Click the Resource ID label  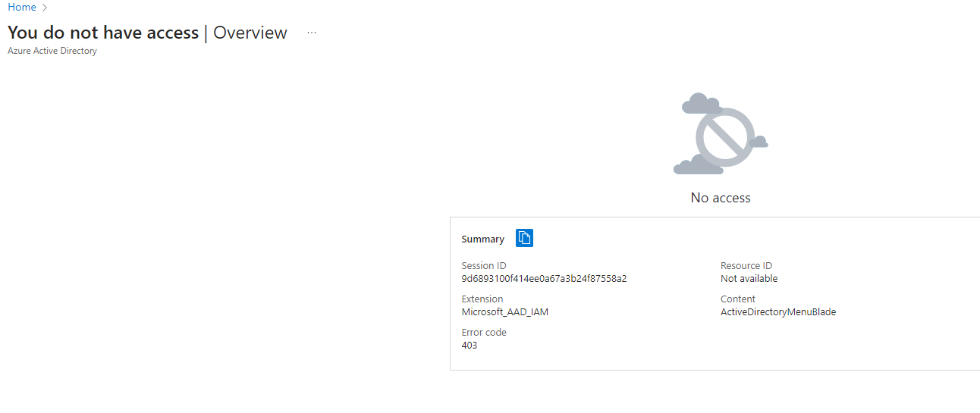[746, 266]
